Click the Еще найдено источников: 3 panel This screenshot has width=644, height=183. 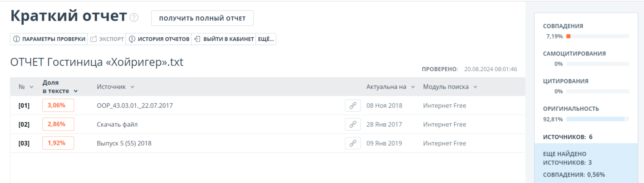pyautogui.click(x=586, y=163)
